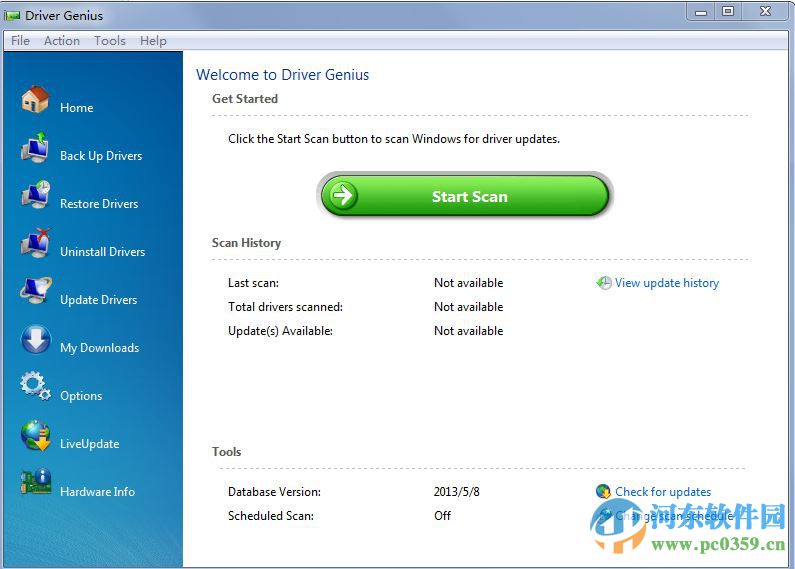Click the Hardware Info circuit board icon
Image resolution: width=795 pixels, height=569 pixels.
coord(35,482)
